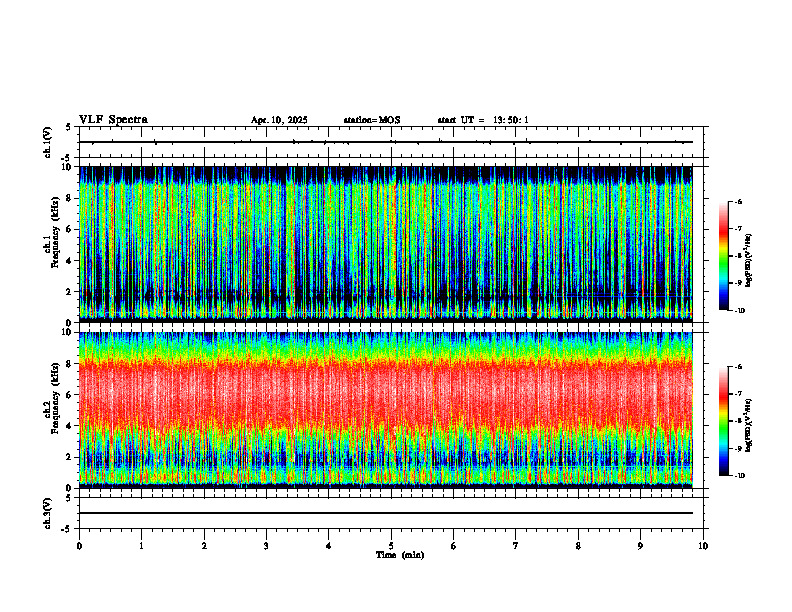Select the ch.2 "Frequency (kHz)" axis label
Viewport: 792px width, 612px height.
tap(56, 398)
